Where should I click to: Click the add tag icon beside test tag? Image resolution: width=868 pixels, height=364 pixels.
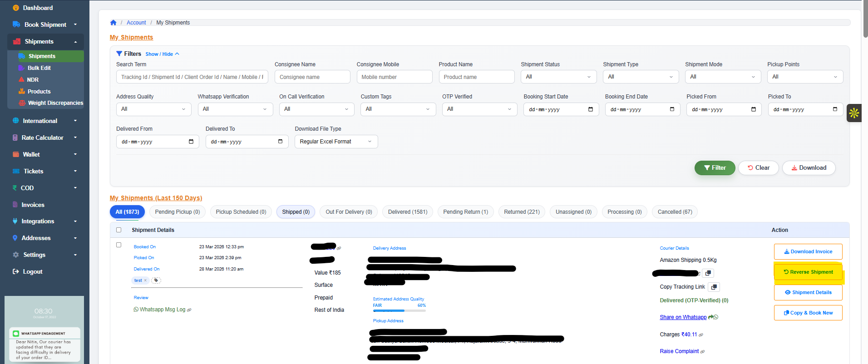click(x=156, y=280)
